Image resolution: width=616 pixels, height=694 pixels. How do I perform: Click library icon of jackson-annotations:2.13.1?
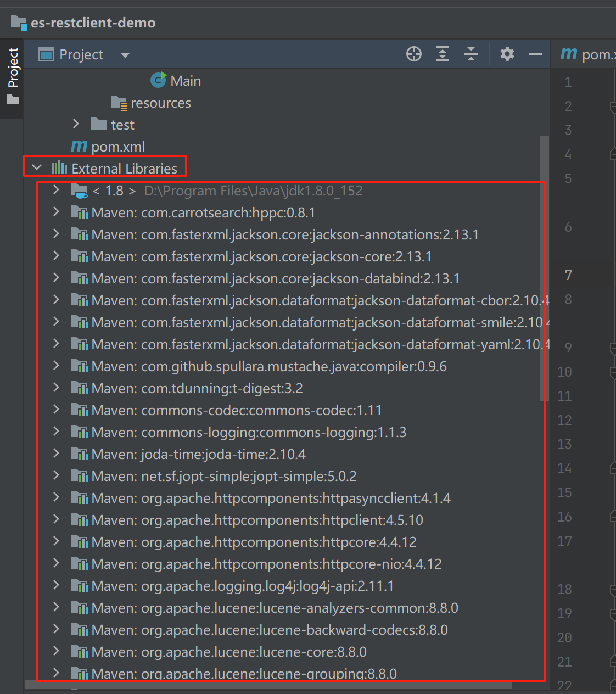(x=80, y=234)
